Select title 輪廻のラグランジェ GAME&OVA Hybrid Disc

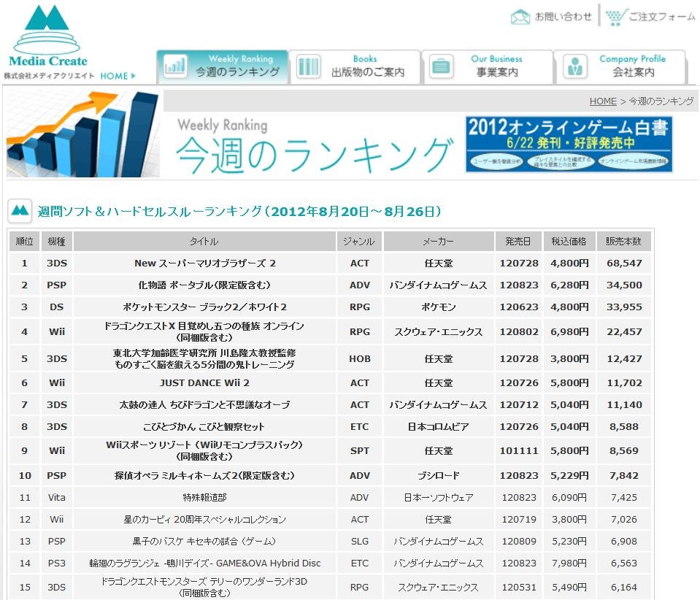click(205, 564)
